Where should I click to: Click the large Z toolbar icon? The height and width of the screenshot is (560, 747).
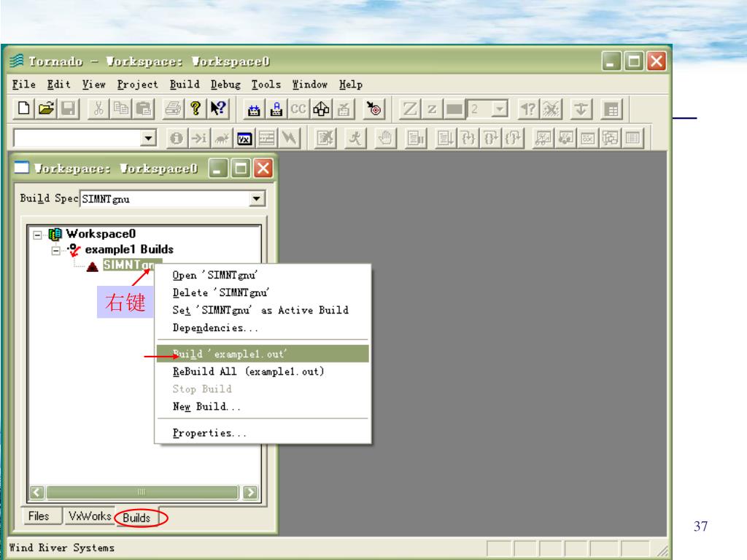tap(409, 109)
